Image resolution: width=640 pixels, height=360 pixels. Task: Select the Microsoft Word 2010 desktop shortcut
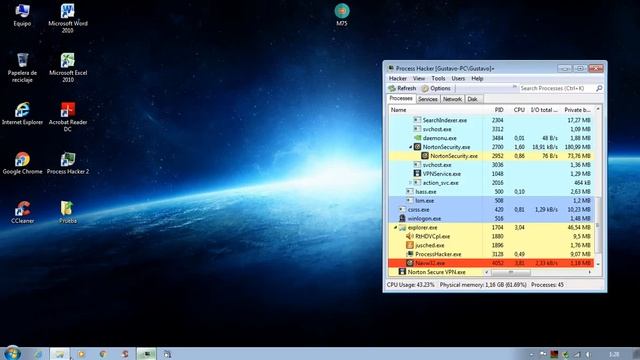[68, 18]
